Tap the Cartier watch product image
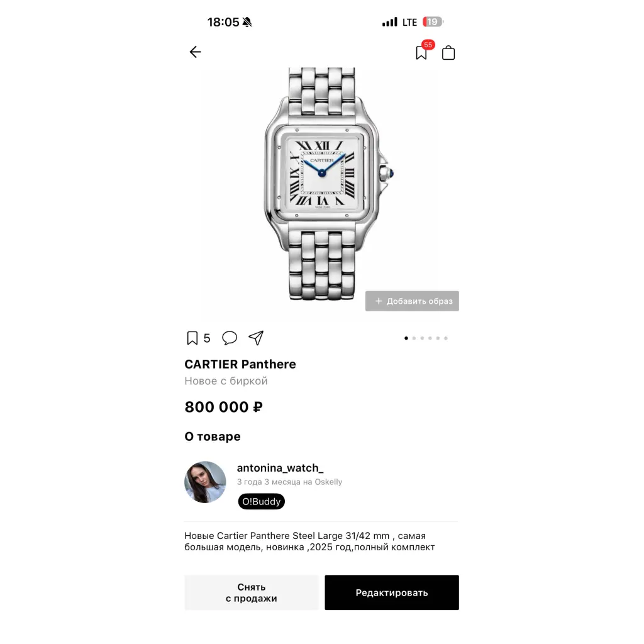 pyautogui.click(x=321, y=184)
